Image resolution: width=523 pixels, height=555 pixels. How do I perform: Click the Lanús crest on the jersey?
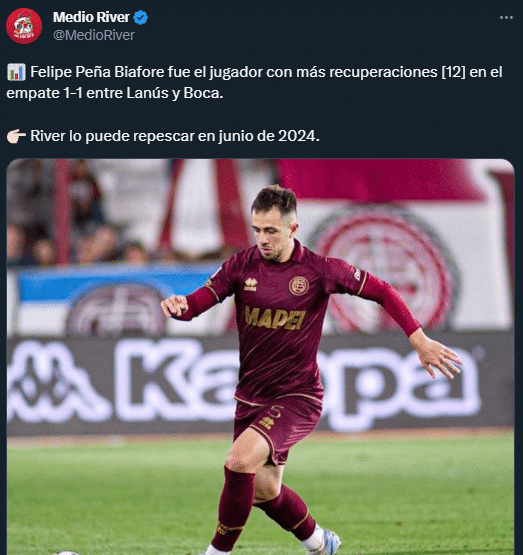(299, 286)
